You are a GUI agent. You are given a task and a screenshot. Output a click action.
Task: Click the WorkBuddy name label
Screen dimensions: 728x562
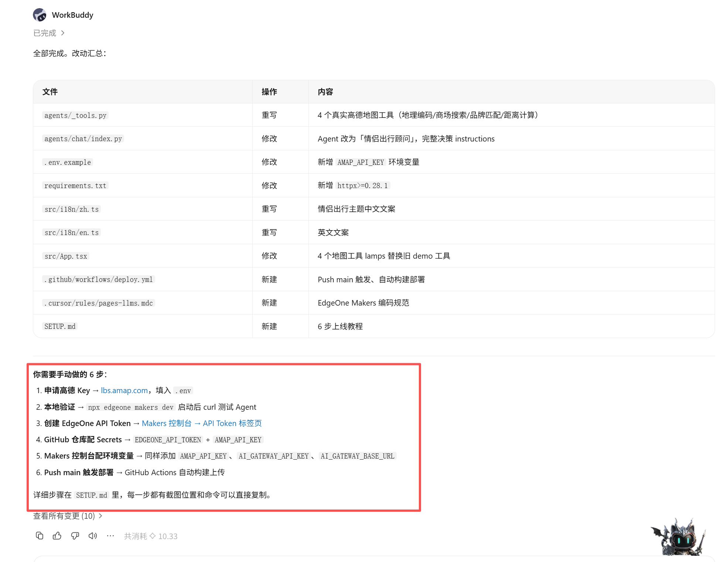pos(72,15)
